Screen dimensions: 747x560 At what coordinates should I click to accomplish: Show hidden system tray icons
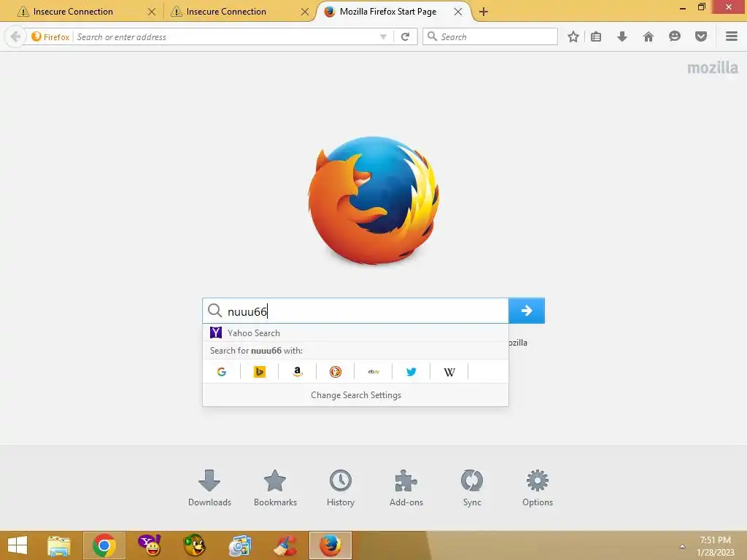[x=682, y=545]
